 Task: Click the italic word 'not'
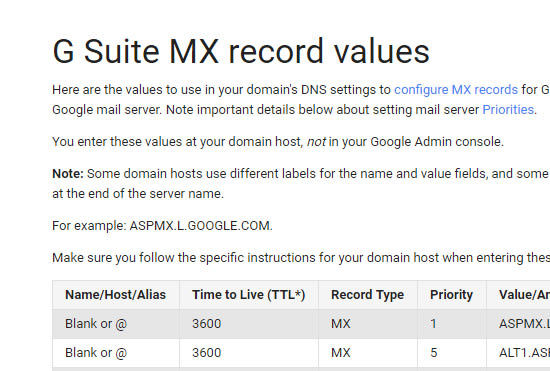pyautogui.click(x=316, y=142)
